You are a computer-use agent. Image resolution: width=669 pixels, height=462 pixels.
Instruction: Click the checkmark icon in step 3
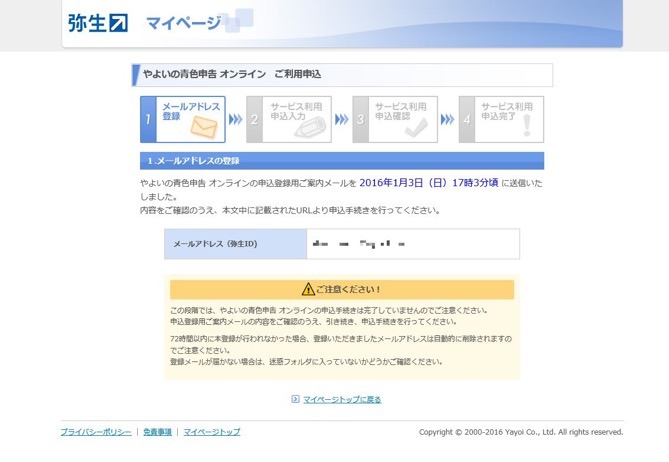coord(416,128)
